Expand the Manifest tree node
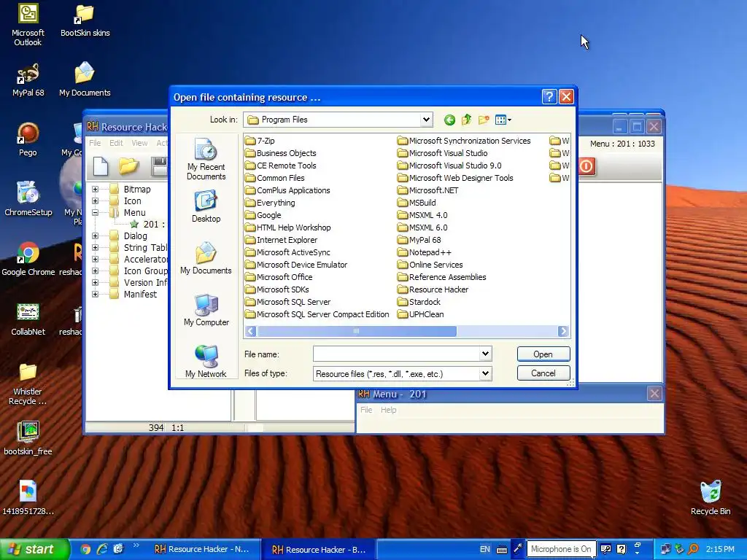Image resolution: width=747 pixels, height=560 pixels. pos(96,295)
